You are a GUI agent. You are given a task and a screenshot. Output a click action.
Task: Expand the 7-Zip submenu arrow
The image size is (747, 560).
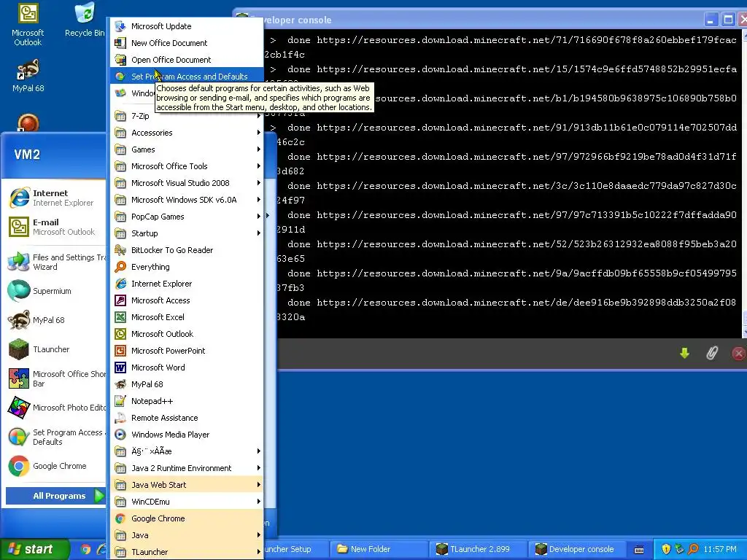pos(259,116)
